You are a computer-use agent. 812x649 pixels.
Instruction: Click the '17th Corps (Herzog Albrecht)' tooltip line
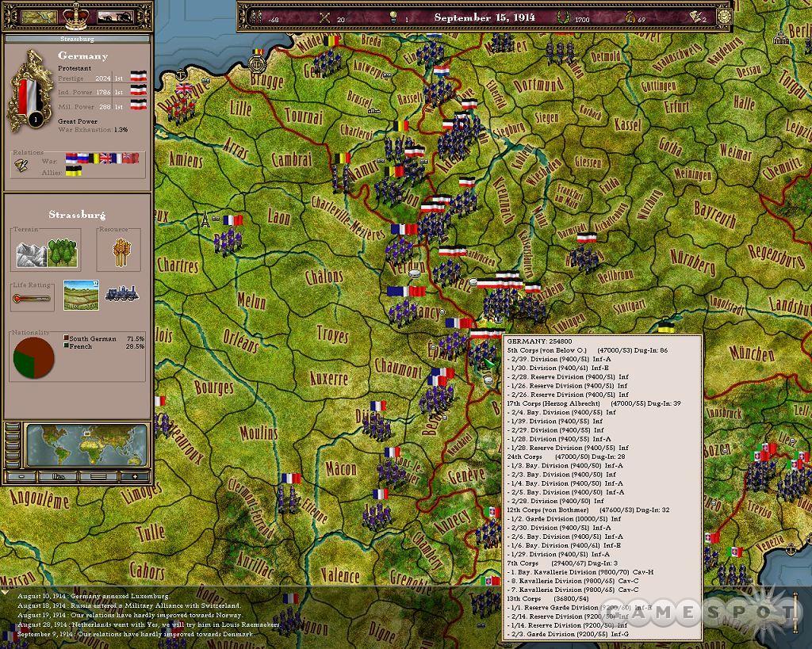click(x=593, y=403)
